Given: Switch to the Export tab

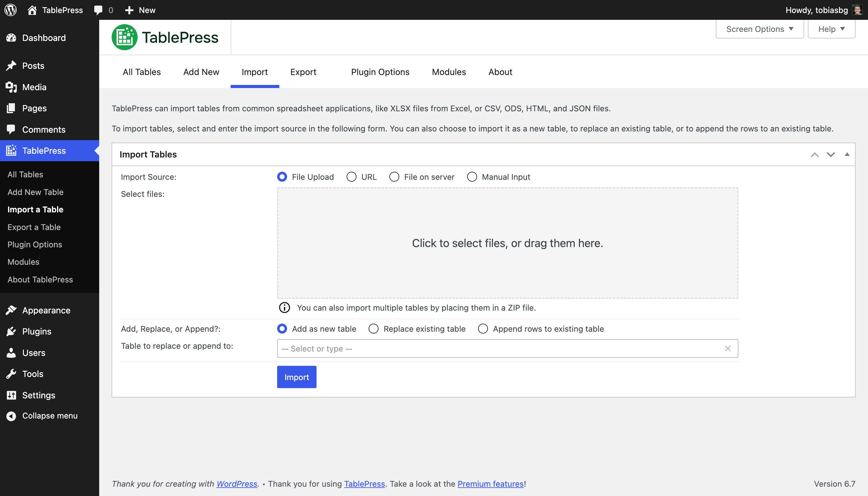Looking at the screenshot, I should pyautogui.click(x=303, y=72).
